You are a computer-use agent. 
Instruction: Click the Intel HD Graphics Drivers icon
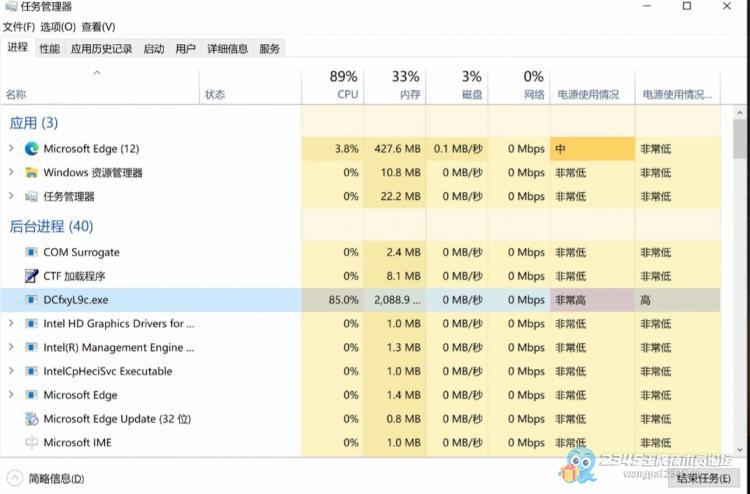pos(32,324)
